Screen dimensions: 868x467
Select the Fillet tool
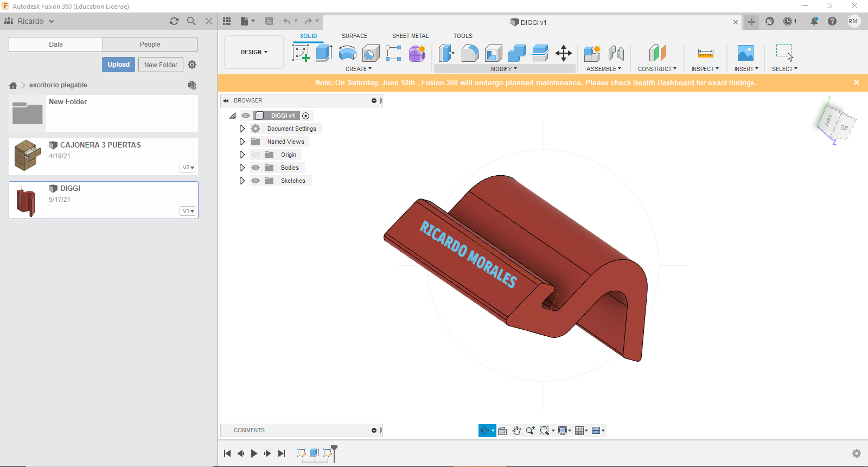pyautogui.click(x=470, y=53)
